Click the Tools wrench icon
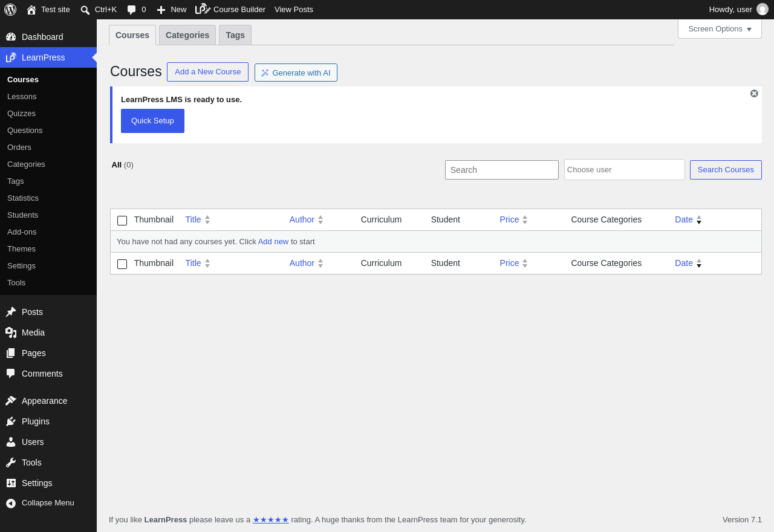Image resolution: width=774 pixels, height=532 pixels. point(11,462)
